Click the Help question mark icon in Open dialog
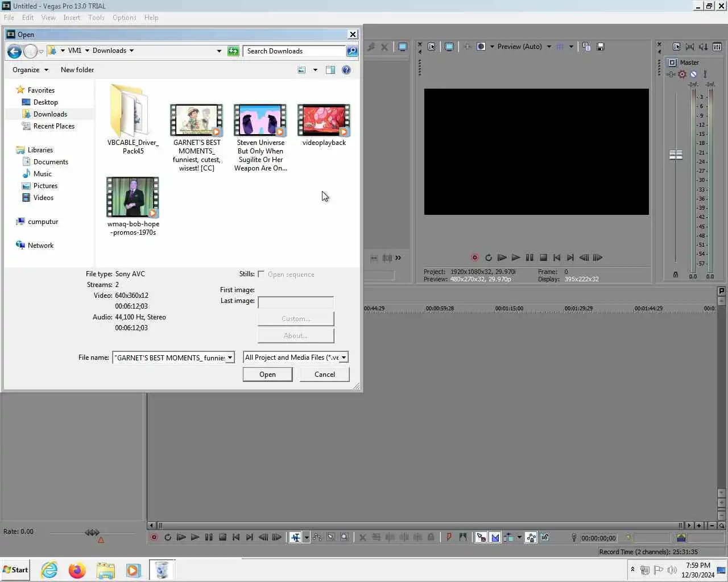The image size is (728, 582). coord(346,70)
